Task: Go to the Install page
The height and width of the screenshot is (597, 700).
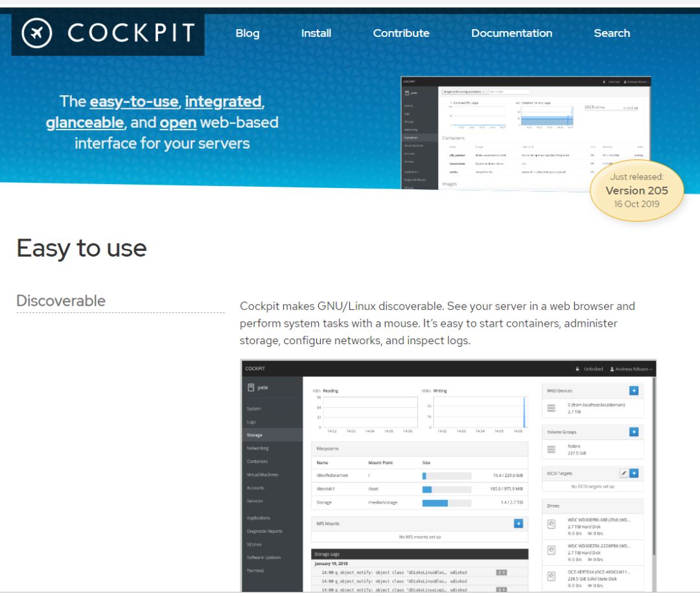Action: 316,33
